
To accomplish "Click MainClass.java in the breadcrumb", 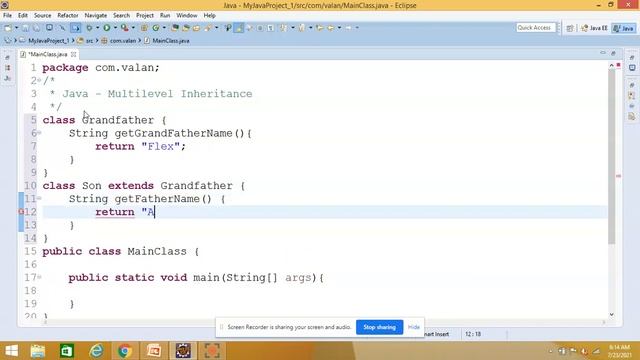I will coord(171,41).
